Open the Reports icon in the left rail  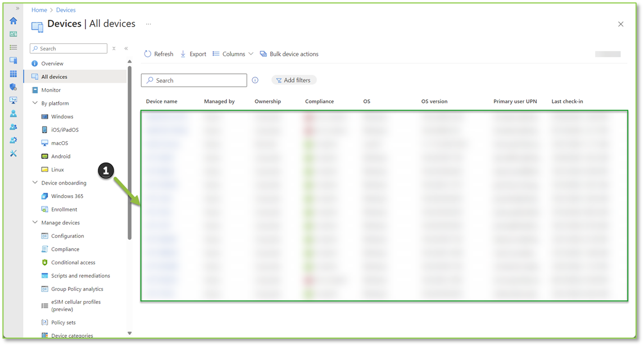(x=13, y=100)
